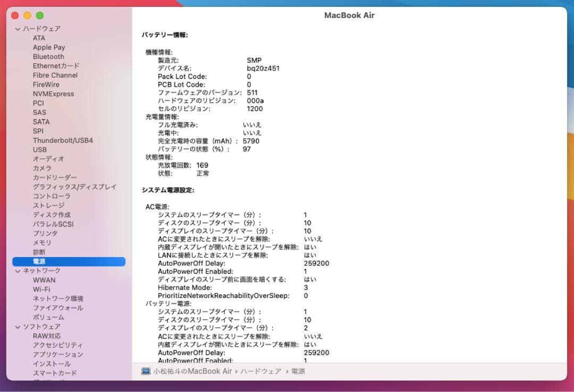Collapse the ネットワーク section

pyautogui.click(x=18, y=270)
